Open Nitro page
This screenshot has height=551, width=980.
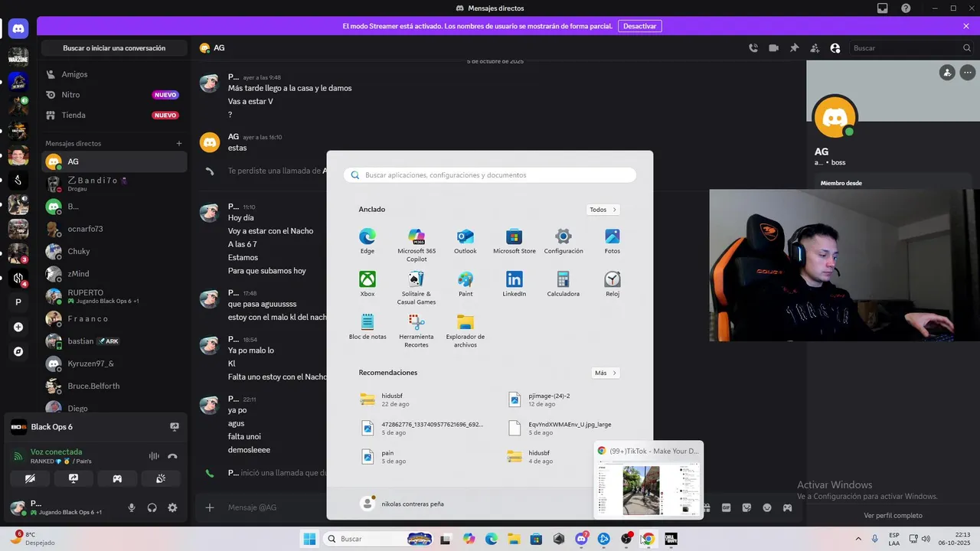tap(113, 95)
